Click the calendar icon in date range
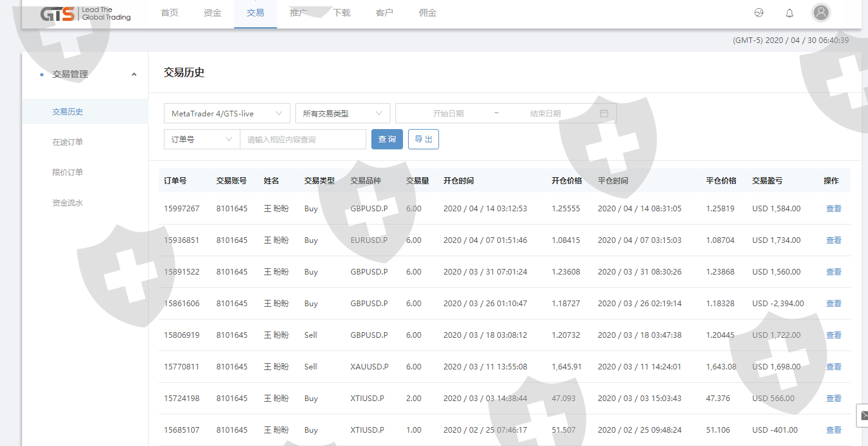This screenshot has height=446, width=868. 604,113
